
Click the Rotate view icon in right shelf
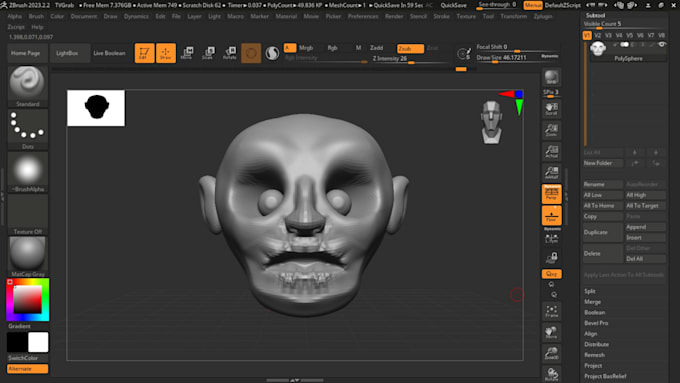[551, 374]
